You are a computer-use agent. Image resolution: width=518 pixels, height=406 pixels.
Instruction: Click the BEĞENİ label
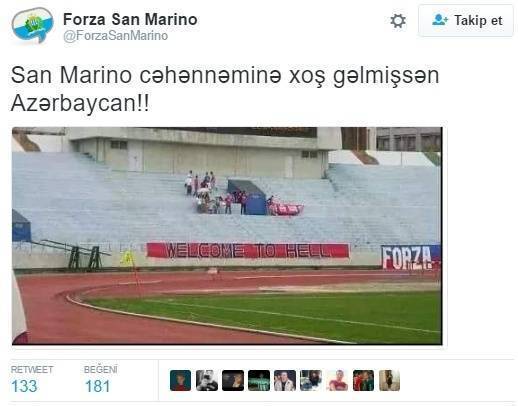pos(101,369)
